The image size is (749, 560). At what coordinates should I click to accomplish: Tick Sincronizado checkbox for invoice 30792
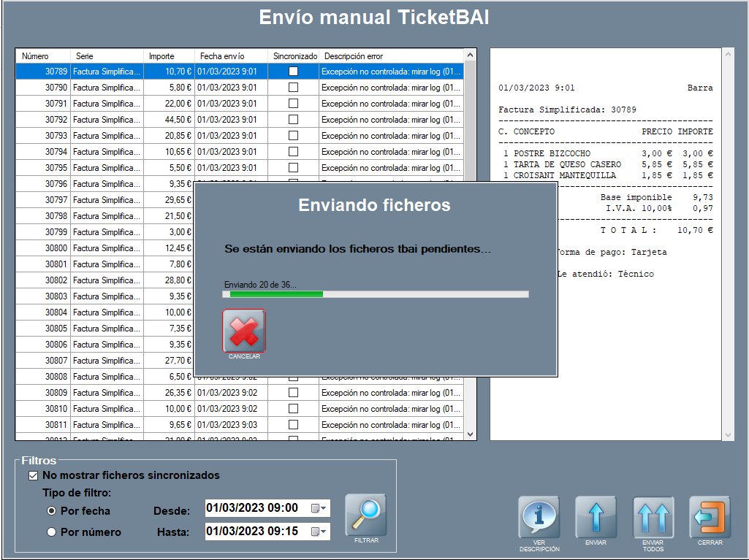(x=293, y=120)
